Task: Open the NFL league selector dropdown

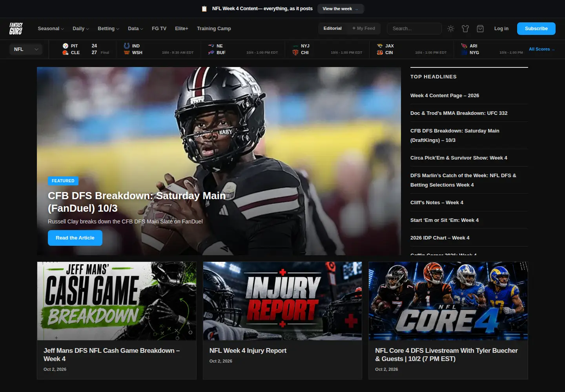Action: 26,49
